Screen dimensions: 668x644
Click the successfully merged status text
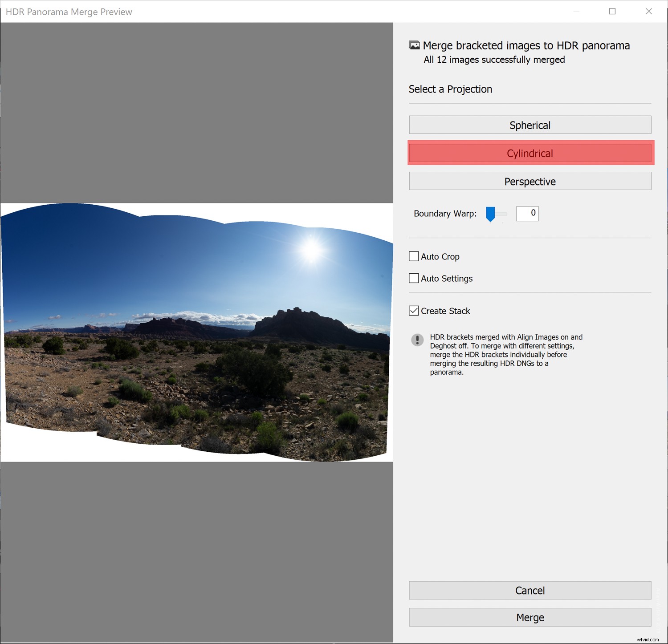(493, 59)
